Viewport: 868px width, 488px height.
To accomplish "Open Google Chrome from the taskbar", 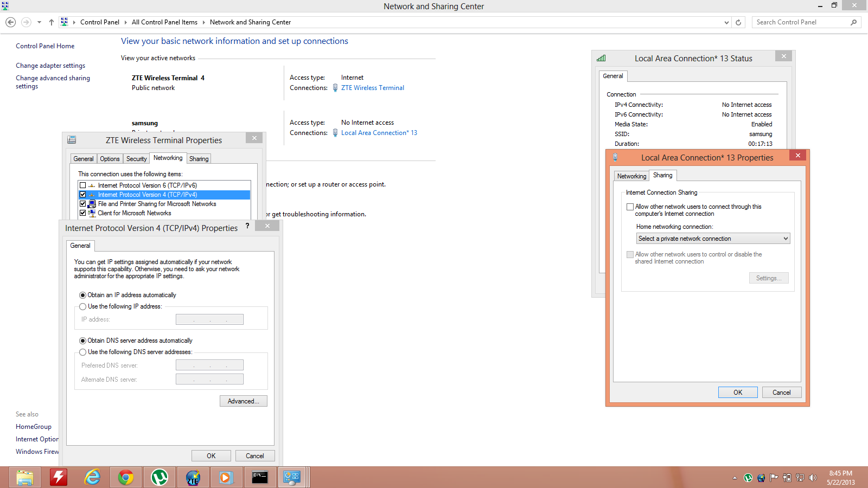I will tap(126, 477).
